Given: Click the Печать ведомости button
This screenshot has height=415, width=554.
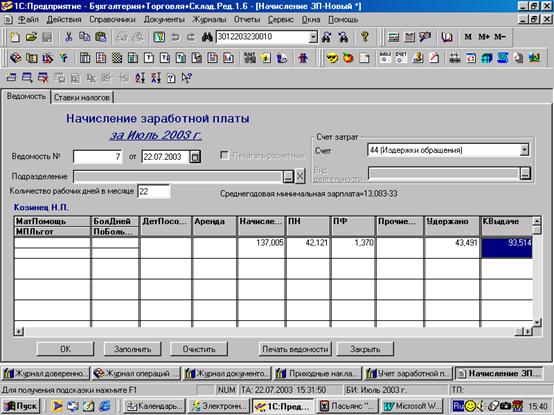Looking at the screenshot, I should click(295, 349).
